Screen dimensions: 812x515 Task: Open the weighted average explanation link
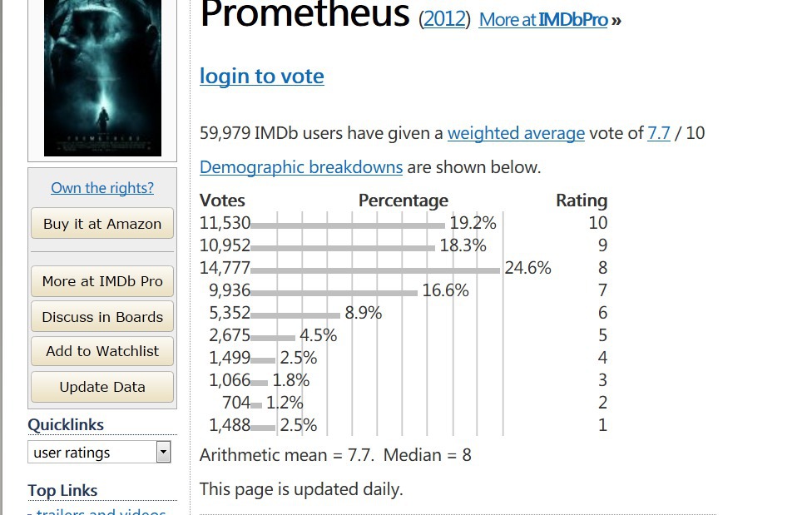[x=516, y=133]
